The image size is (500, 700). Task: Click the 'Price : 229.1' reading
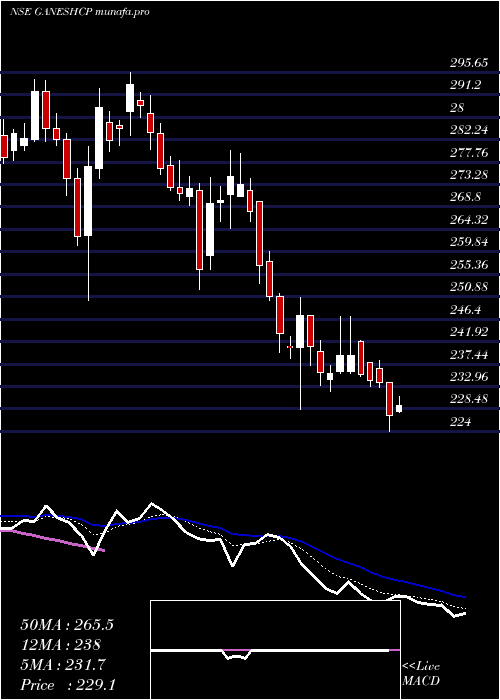[68, 685]
